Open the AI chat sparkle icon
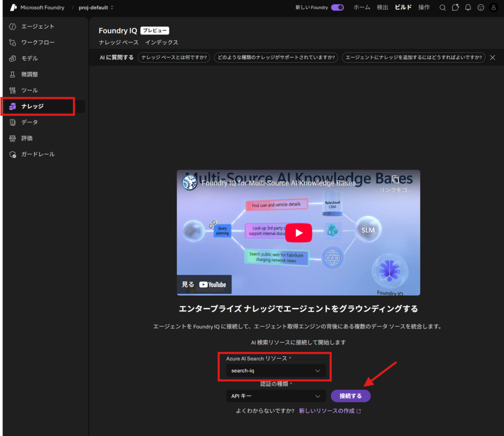 click(455, 7)
